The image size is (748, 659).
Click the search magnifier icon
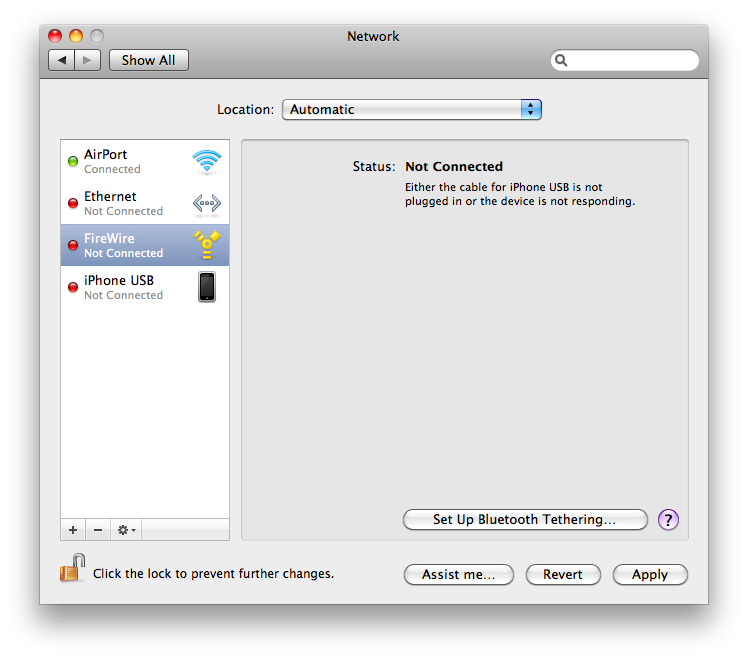(x=561, y=60)
